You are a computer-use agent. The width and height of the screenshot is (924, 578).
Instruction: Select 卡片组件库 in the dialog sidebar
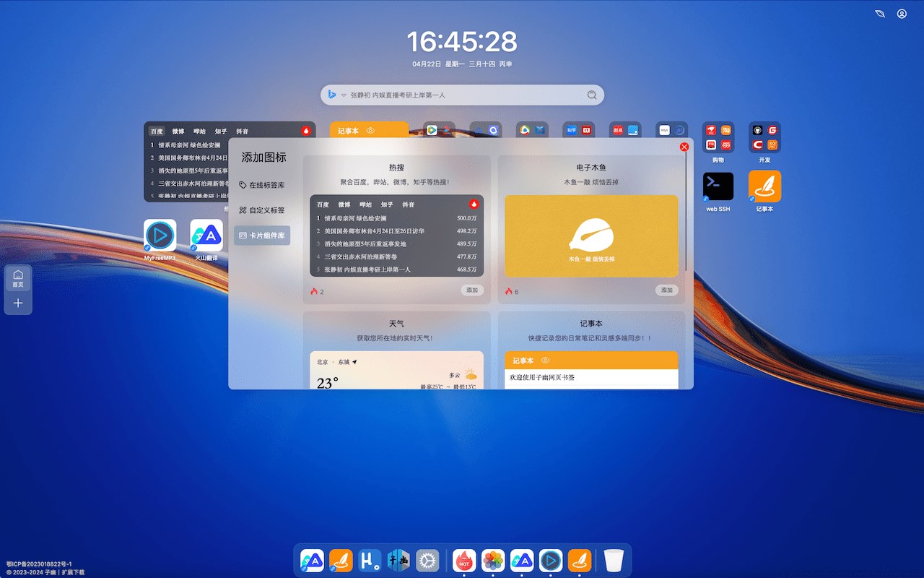[x=262, y=236]
